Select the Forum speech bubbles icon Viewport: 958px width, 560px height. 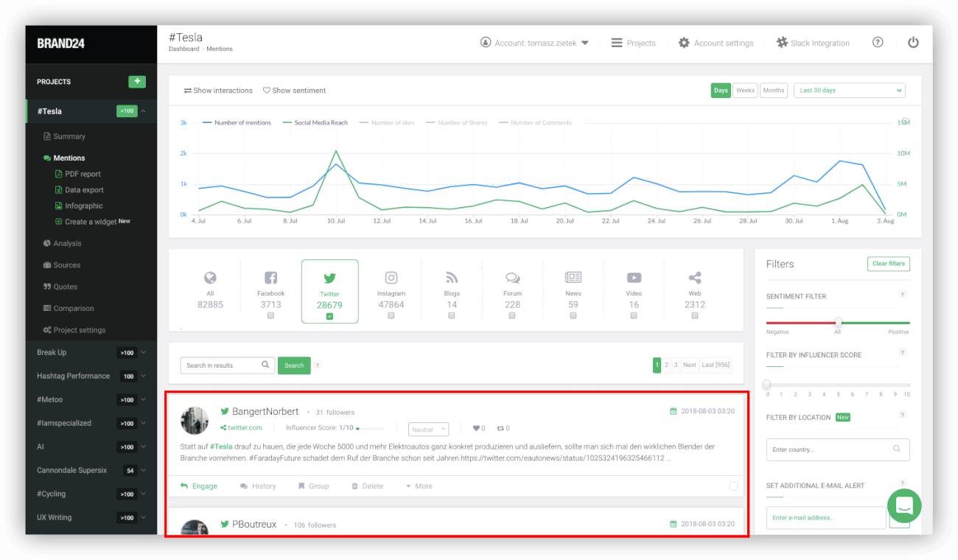click(512, 278)
